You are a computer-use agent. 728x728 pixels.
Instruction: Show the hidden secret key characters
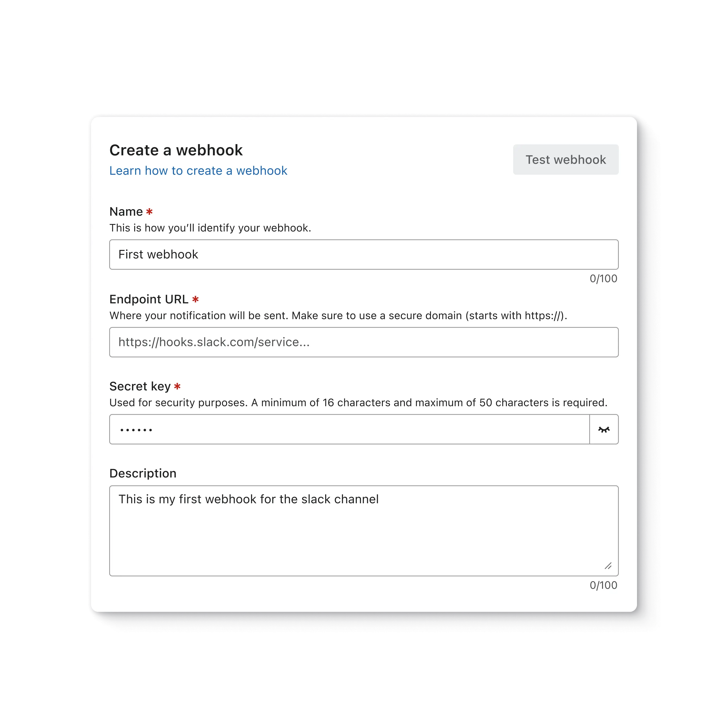pyautogui.click(x=604, y=429)
